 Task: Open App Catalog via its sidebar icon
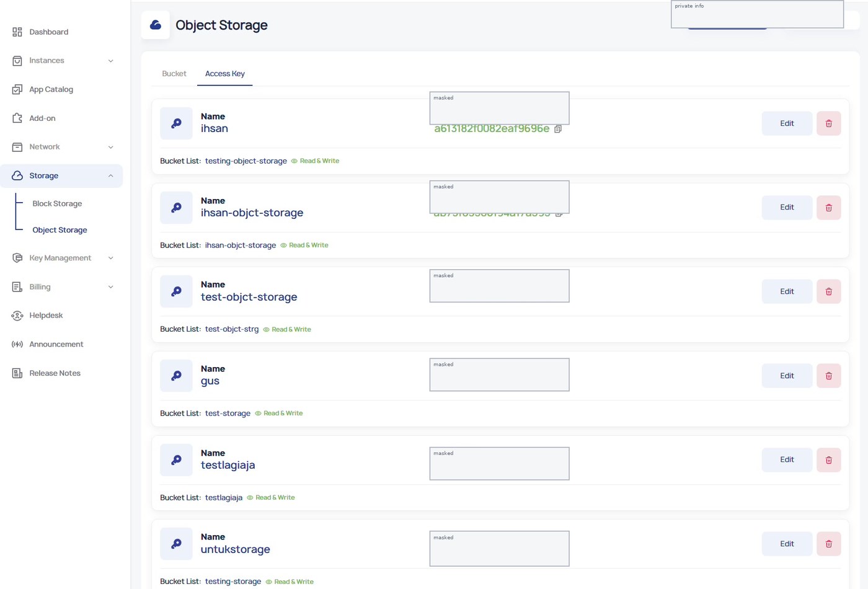(17, 89)
